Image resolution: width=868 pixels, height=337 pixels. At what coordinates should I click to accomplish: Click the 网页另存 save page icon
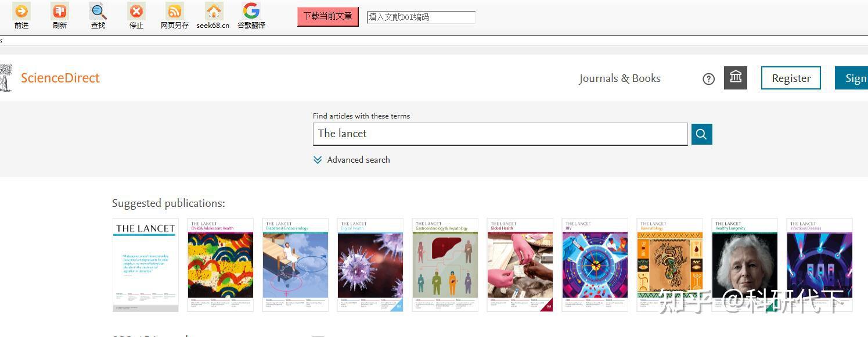(x=174, y=12)
